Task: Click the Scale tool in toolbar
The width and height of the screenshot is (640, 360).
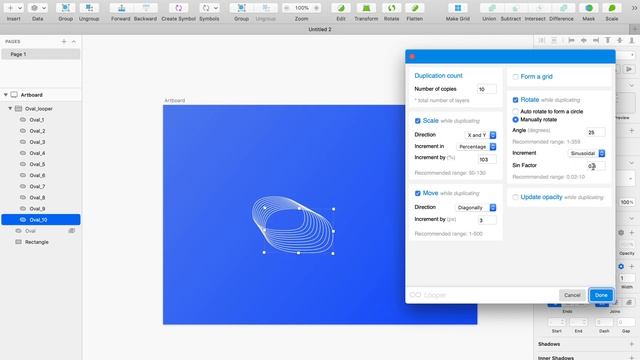Action: (x=612, y=8)
